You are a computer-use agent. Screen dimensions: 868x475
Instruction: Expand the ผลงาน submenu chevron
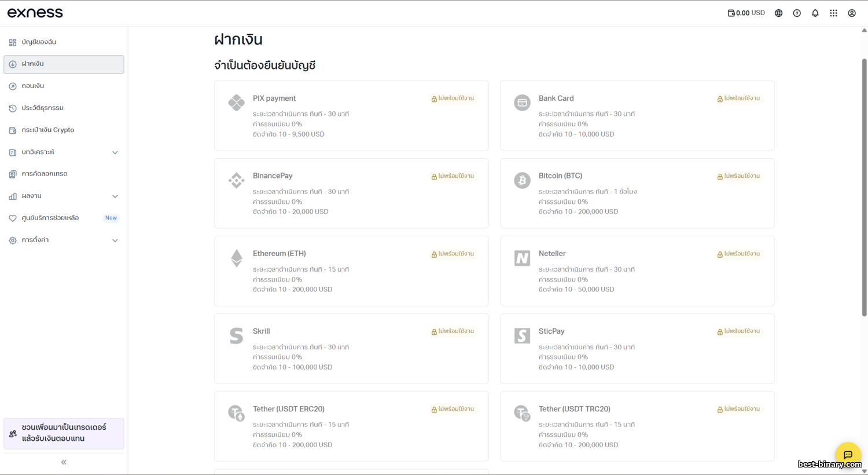tap(115, 196)
